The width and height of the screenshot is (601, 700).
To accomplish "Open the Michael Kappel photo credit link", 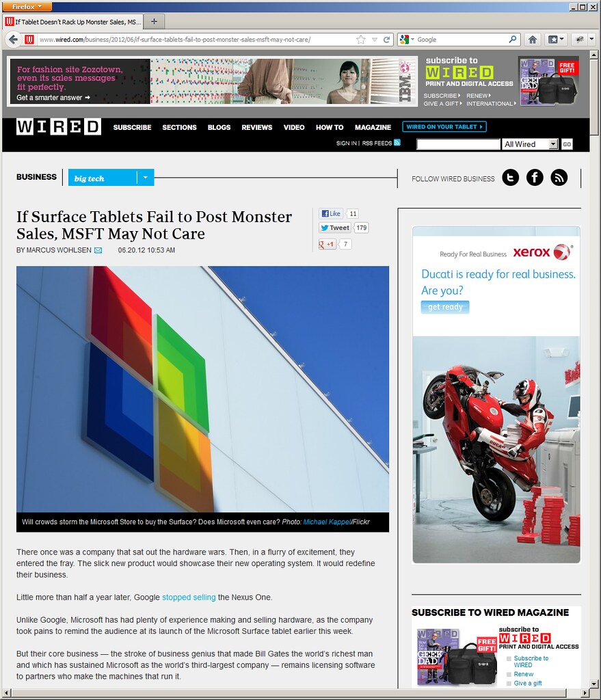I will (x=327, y=522).
